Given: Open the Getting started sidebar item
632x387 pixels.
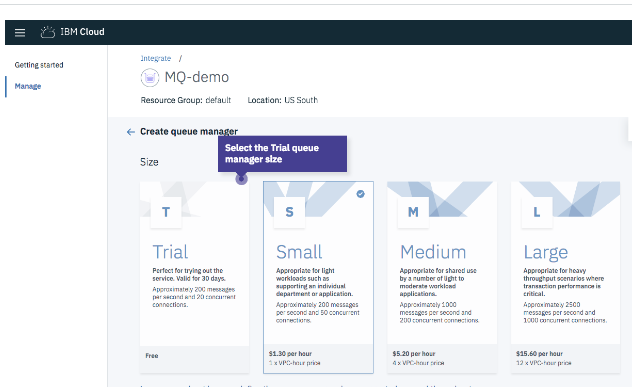Looking at the screenshot, I should pyautogui.click(x=39, y=65).
